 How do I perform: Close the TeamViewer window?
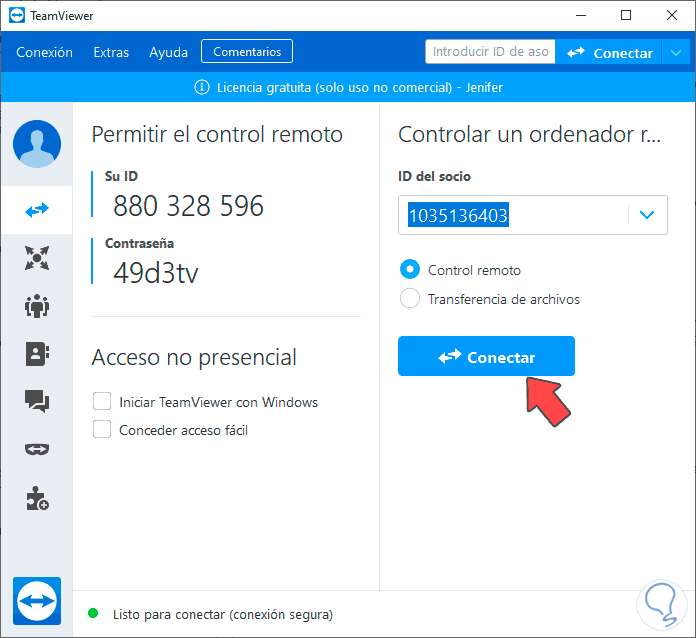pos(672,16)
